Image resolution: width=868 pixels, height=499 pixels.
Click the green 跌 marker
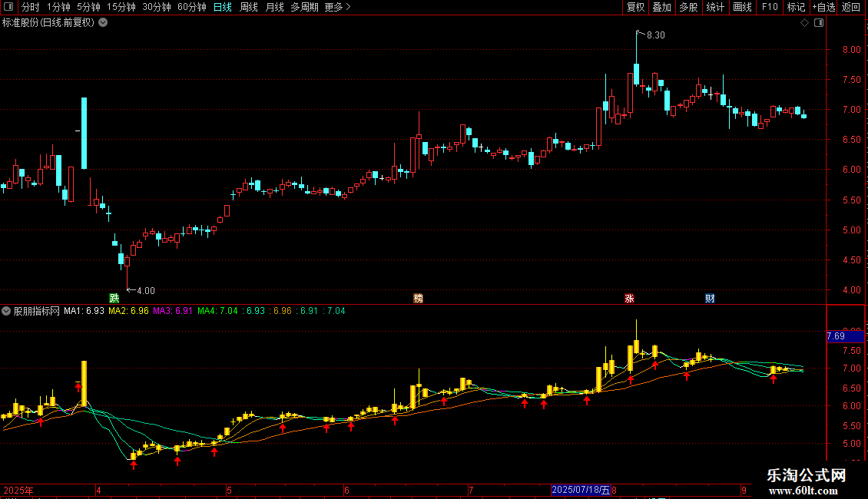(x=114, y=298)
